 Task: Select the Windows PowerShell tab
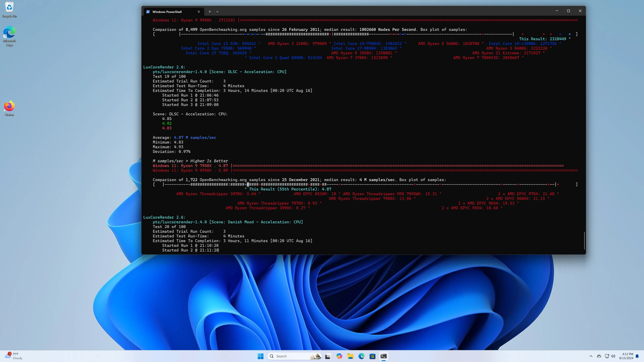click(167, 12)
